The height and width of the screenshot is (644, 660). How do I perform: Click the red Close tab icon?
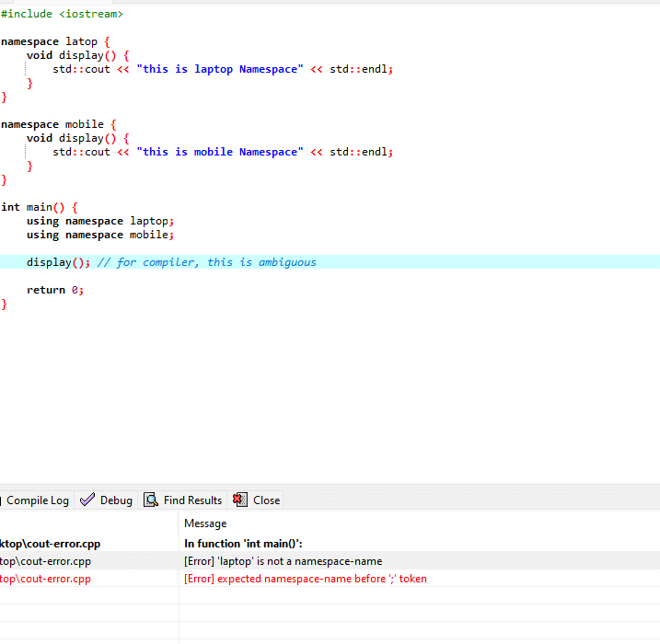pyautogui.click(x=240, y=500)
